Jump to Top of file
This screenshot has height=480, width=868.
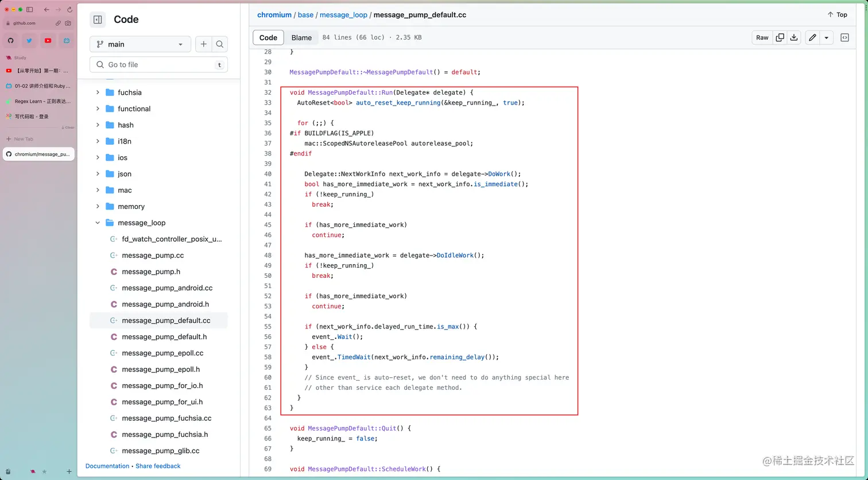click(x=837, y=15)
